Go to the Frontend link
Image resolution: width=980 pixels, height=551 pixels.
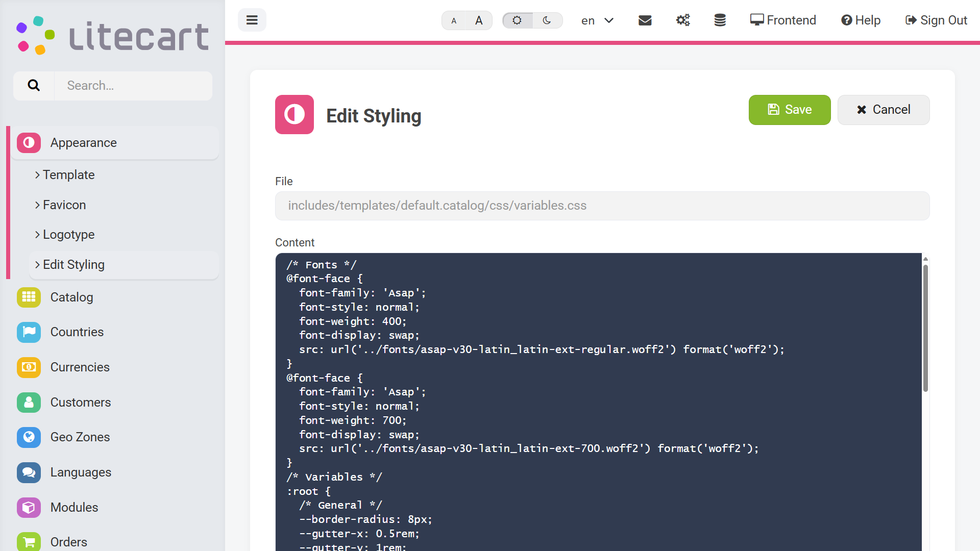(783, 20)
